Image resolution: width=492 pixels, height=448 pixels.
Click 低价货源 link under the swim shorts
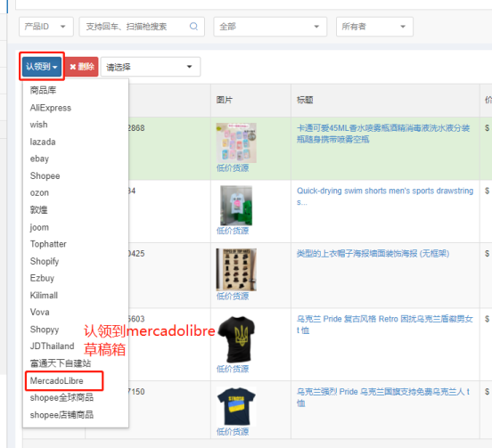click(x=233, y=231)
